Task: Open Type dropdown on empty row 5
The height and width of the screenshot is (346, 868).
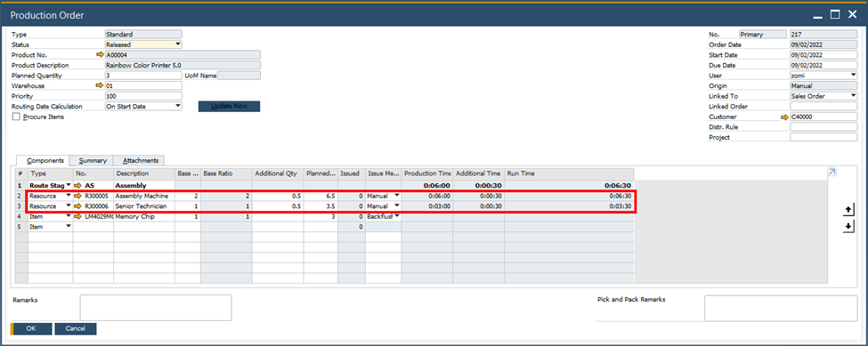Action: point(69,227)
